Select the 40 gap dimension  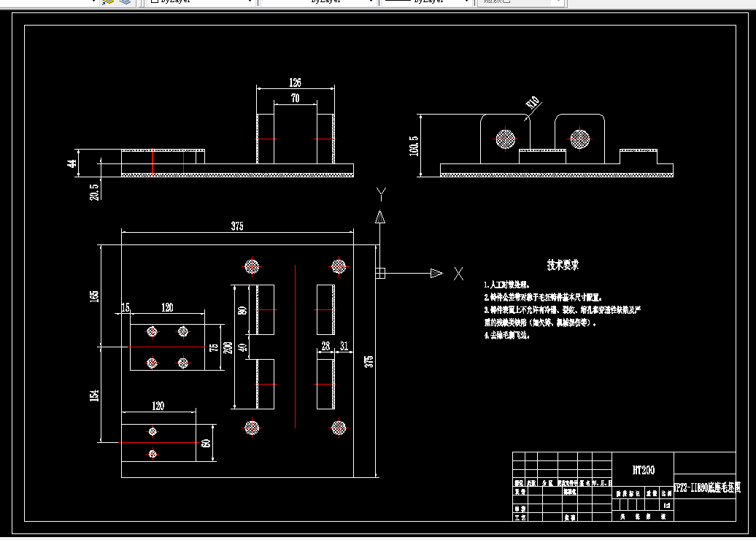pos(243,347)
